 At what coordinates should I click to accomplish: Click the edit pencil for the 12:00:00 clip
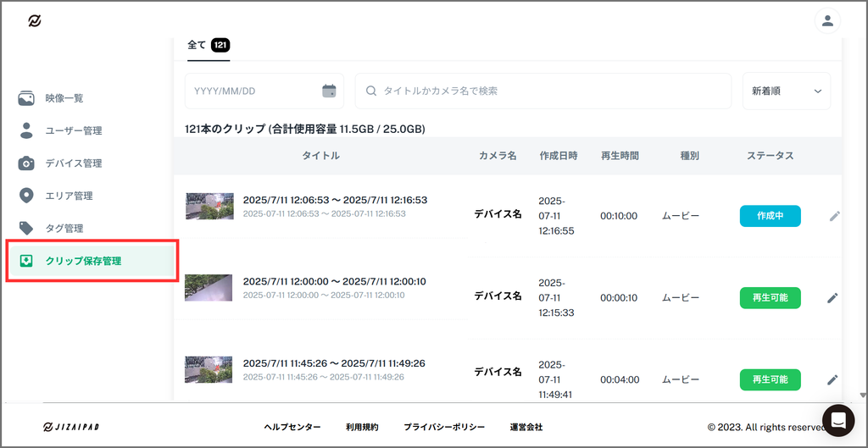pyautogui.click(x=832, y=297)
